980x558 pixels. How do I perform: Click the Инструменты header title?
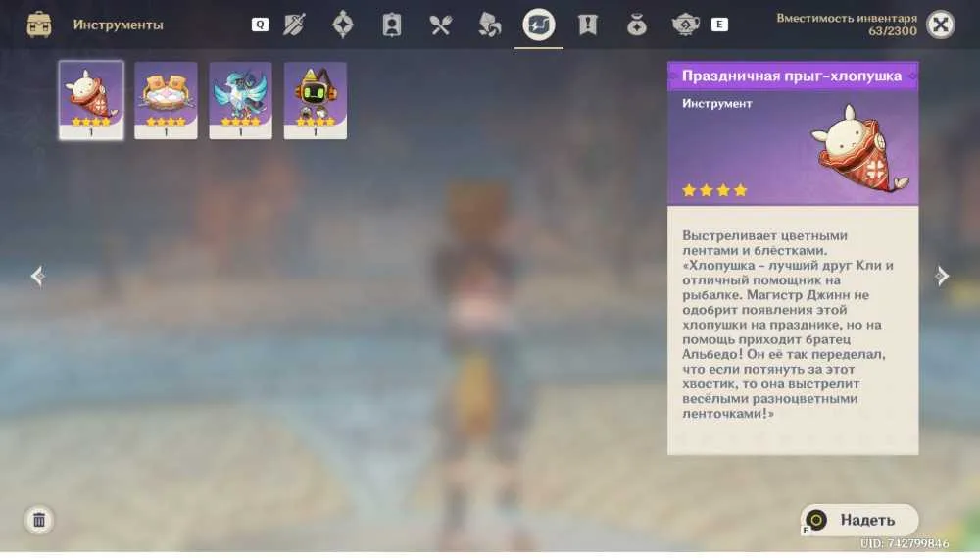(119, 25)
